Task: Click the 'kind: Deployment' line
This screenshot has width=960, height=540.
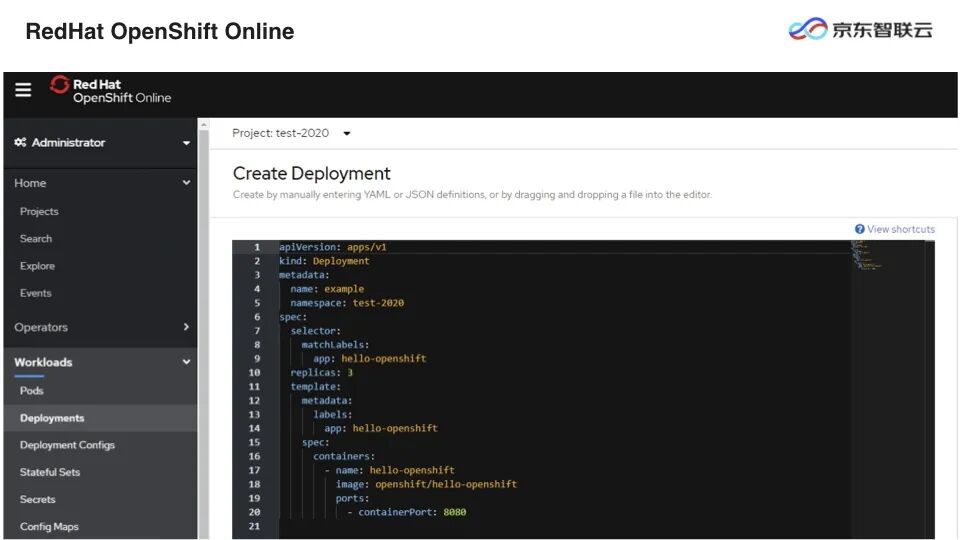Action: click(324, 261)
